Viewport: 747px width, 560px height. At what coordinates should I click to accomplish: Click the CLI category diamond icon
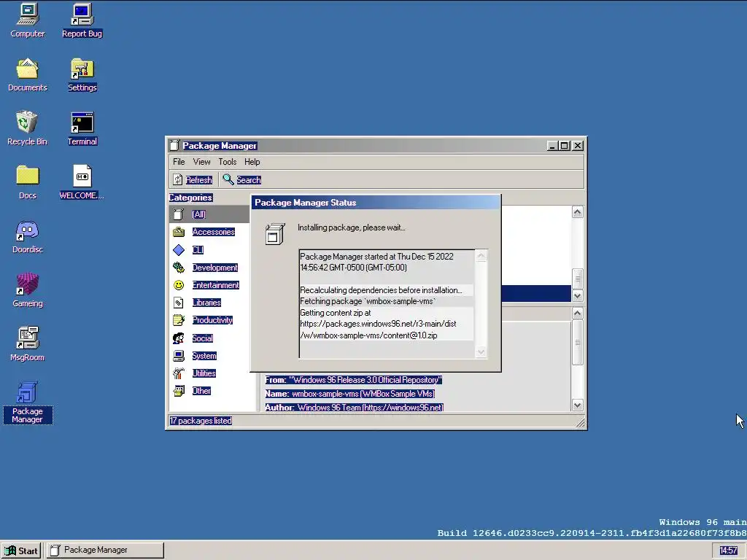coord(179,250)
